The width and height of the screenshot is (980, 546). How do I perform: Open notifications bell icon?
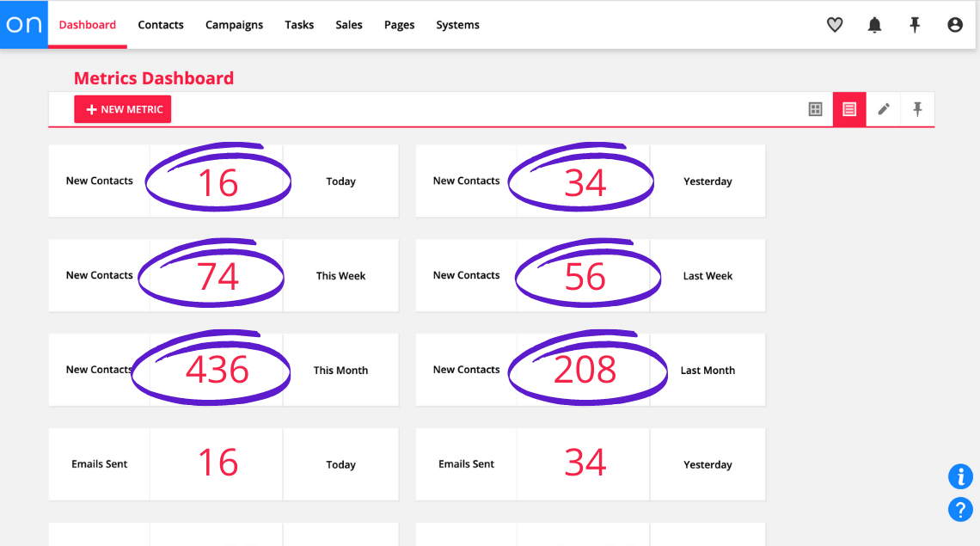tap(874, 25)
